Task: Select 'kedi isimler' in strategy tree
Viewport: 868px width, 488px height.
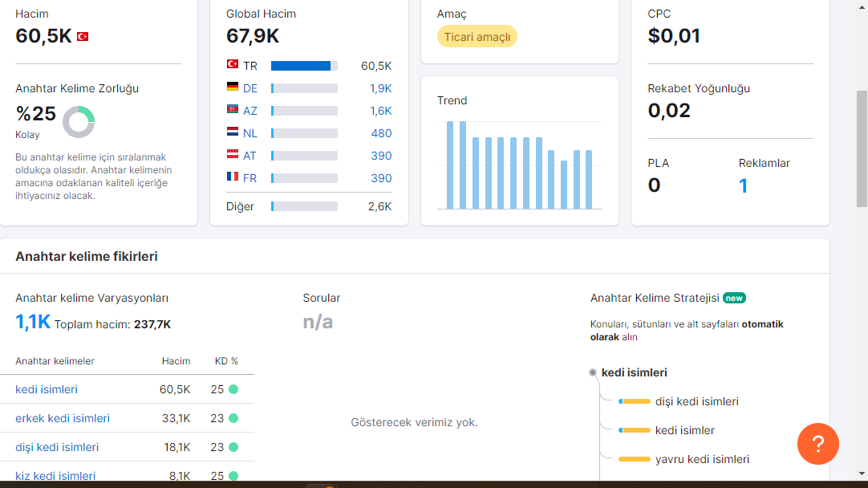Action: 685,430
